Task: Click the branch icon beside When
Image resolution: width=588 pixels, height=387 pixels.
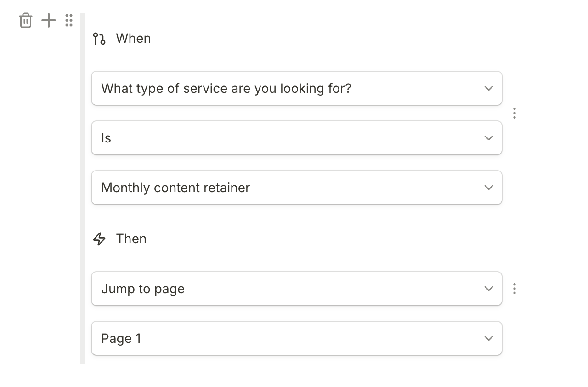Action: click(99, 39)
